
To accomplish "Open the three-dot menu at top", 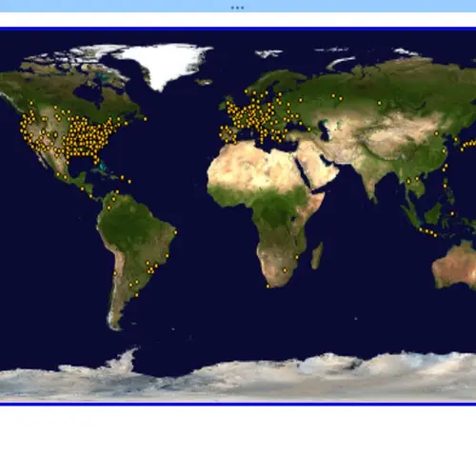I will click(x=237, y=8).
